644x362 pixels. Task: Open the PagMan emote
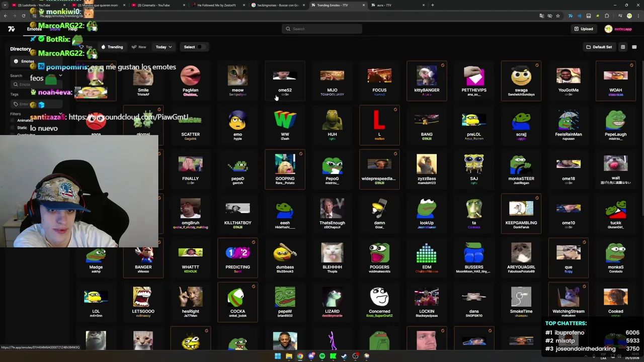click(x=190, y=81)
